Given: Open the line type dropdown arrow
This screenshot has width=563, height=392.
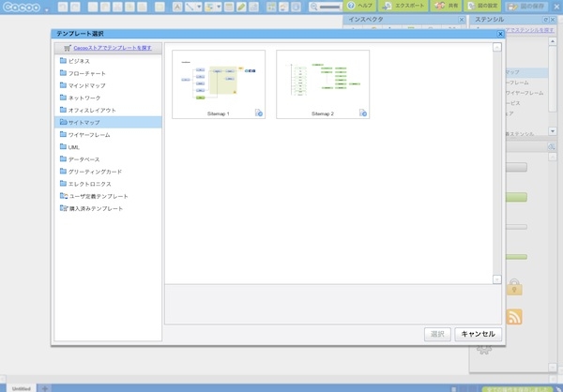Looking at the screenshot, I should (x=199, y=7).
